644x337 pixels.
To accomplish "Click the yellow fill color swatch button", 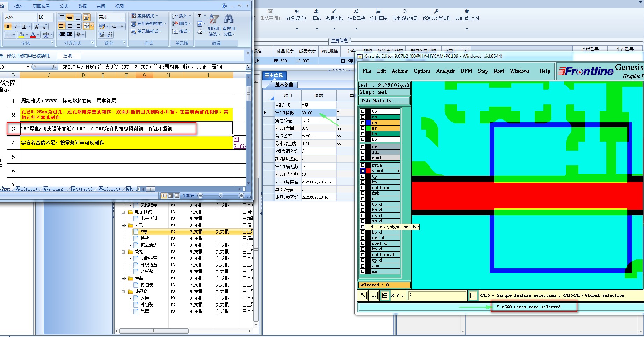I will tap(22, 35).
